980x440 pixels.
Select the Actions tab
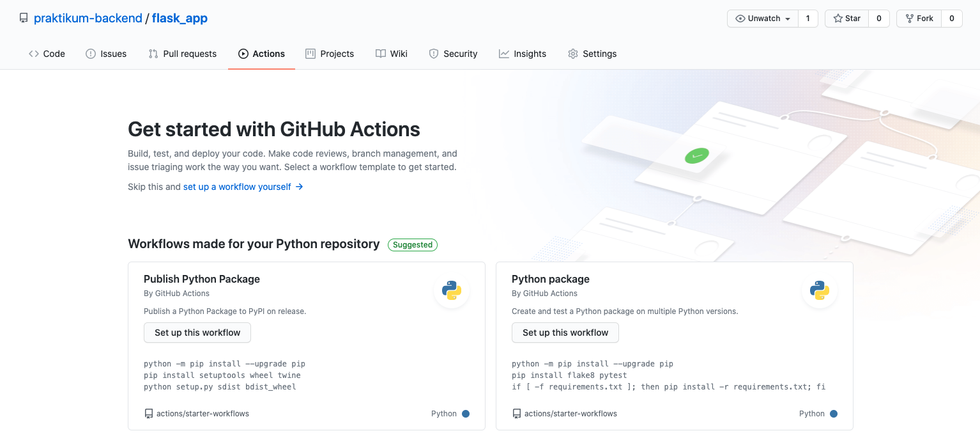point(261,54)
